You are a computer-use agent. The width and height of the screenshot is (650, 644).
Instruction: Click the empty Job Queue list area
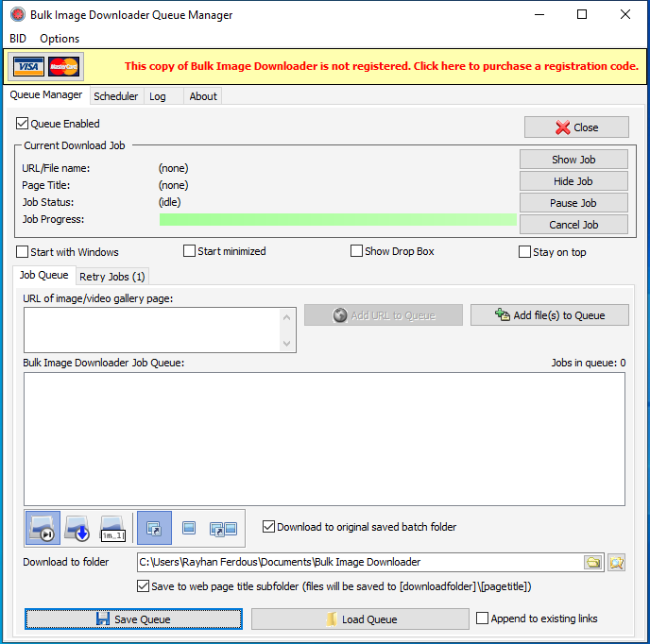(x=324, y=439)
